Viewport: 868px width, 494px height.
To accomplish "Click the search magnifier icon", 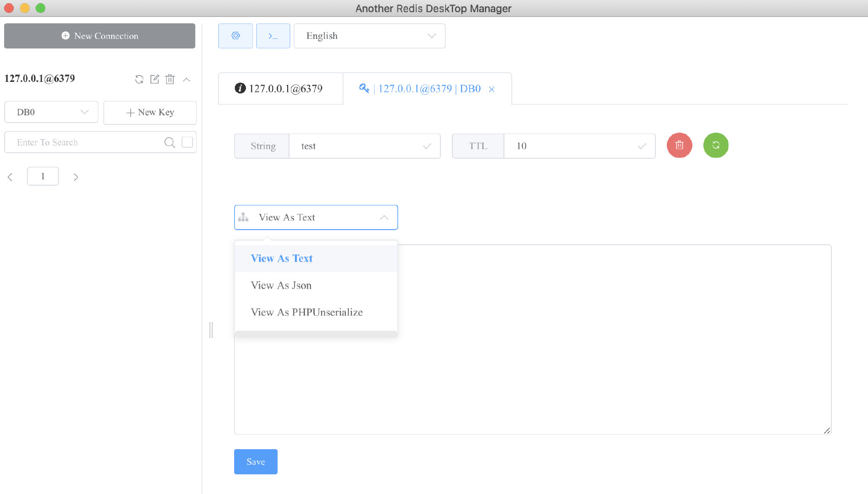I will (169, 142).
